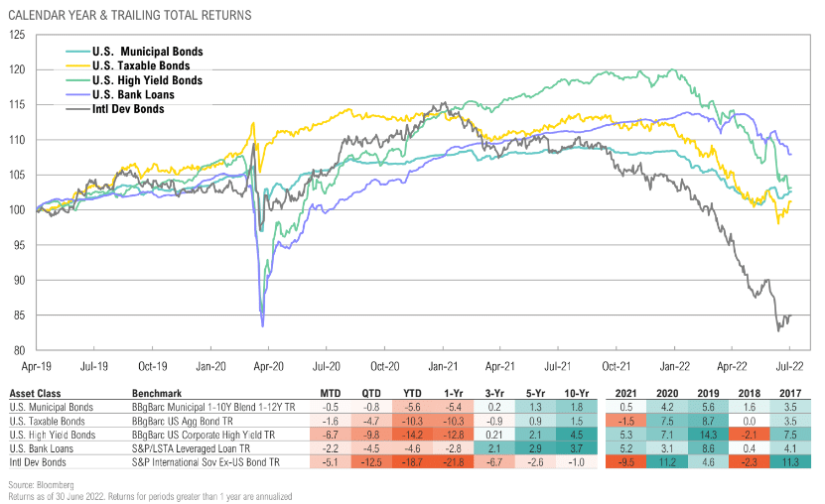The image size is (825, 504).
Task: Select the YTD column header
Action: [413, 393]
